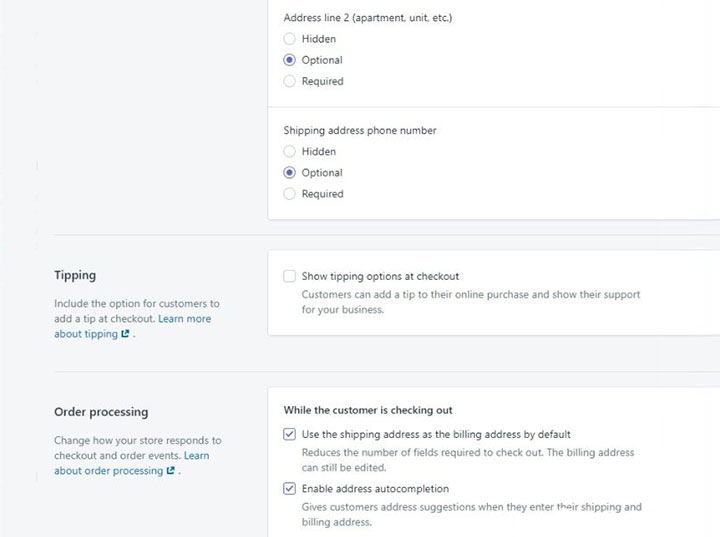720x537 pixels.
Task: Uncheck Use the shipping address as billing address
Action: (289, 434)
